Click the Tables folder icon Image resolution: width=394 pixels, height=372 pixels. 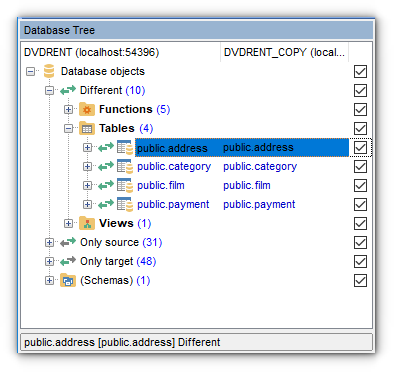[x=87, y=128]
